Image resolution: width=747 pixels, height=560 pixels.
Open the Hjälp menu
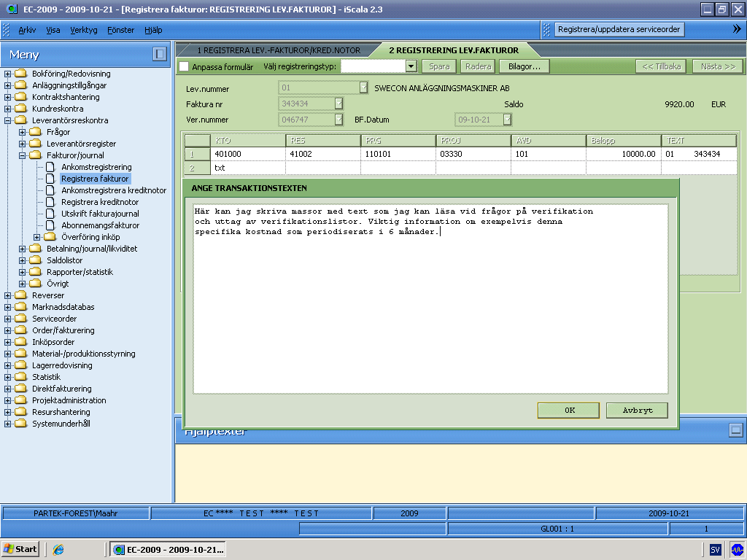tap(153, 30)
